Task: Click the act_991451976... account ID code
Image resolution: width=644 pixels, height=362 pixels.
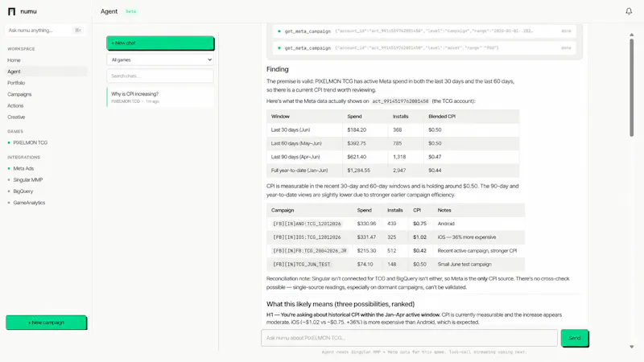Action: pos(400,101)
